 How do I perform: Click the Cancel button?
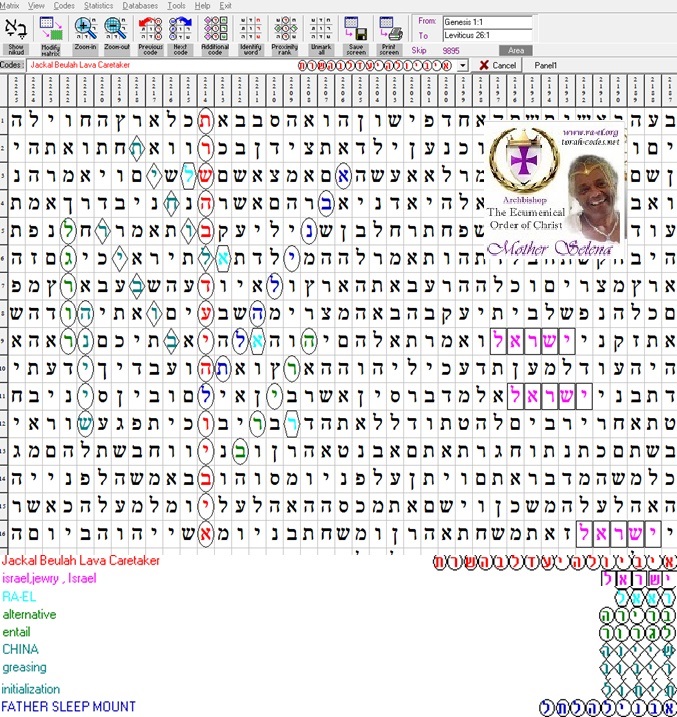[497, 65]
